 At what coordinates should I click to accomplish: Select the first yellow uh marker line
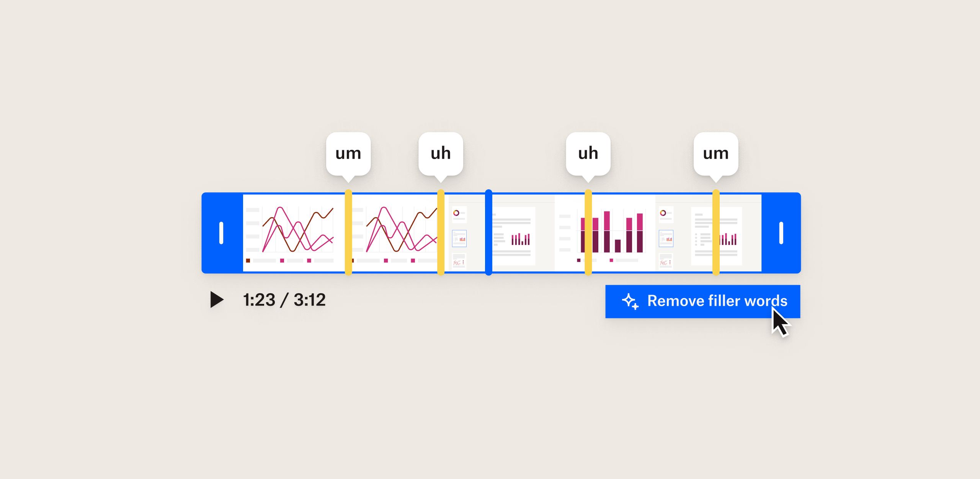tap(441, 233)
